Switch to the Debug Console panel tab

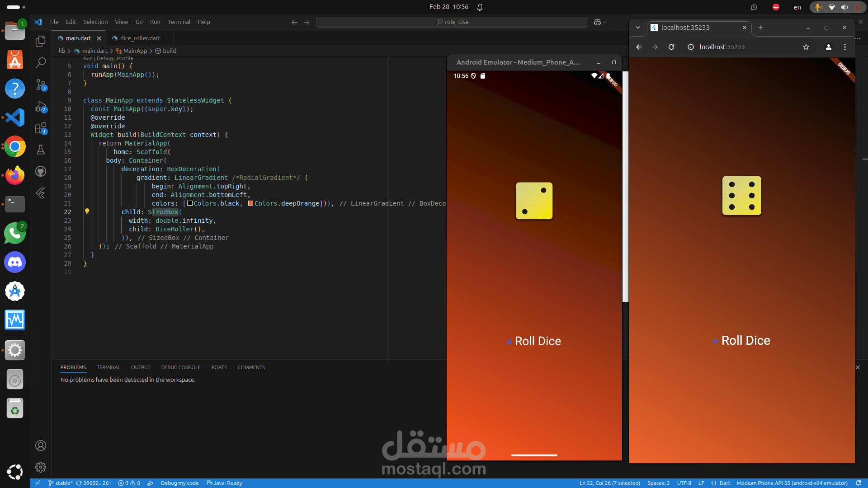click(x=180, y=367)
